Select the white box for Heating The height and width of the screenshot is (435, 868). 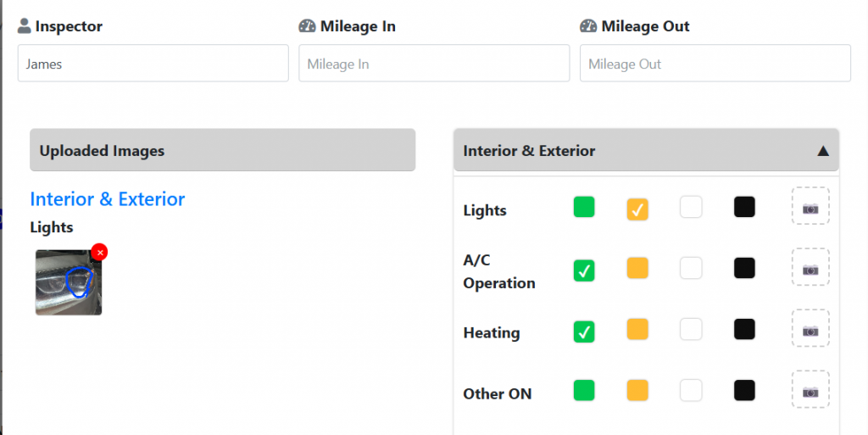coord(691,329)
